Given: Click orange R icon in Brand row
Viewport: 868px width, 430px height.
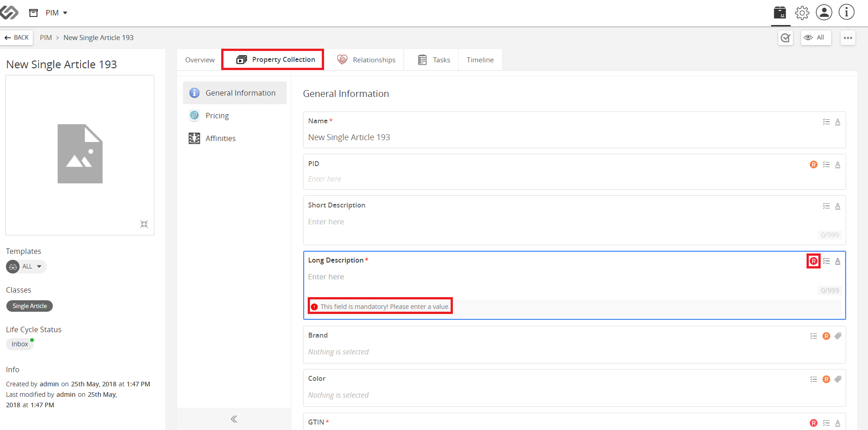Looking at the screenshot, I should point(827,336).
